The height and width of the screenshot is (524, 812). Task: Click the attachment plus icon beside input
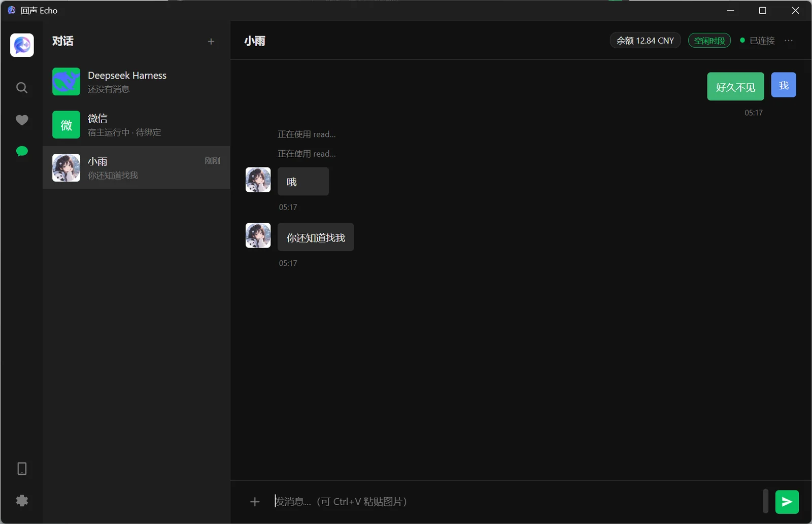coord(255,502)
